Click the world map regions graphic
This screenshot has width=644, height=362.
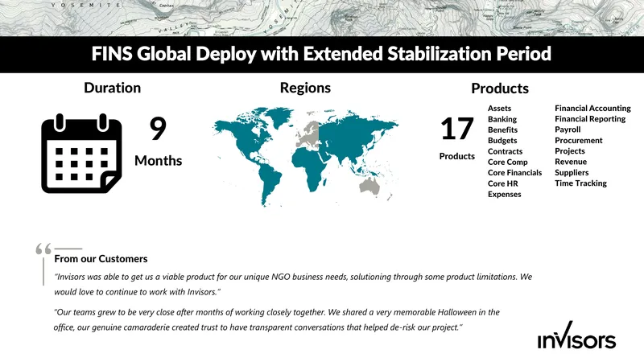click(x=306, y=157)
